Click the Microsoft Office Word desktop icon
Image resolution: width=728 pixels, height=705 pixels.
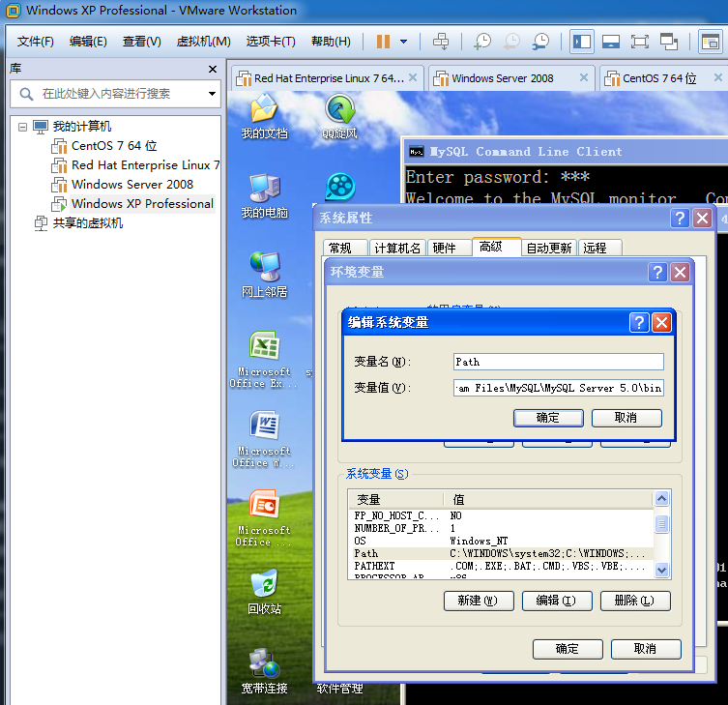click(x=264, y=439)
